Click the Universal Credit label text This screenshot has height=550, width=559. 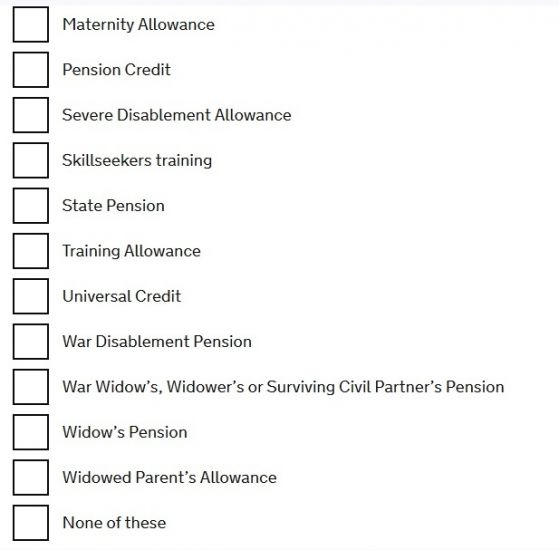point(122,296)
